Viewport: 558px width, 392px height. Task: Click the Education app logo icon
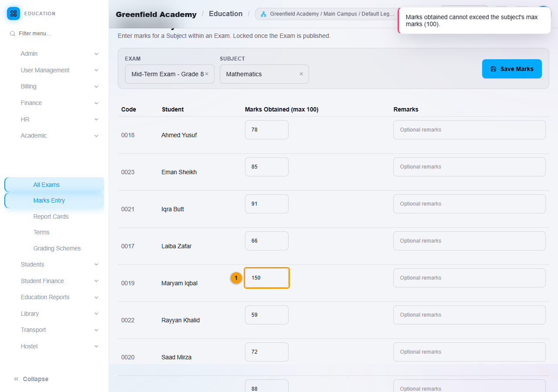[x=14, y=14]
